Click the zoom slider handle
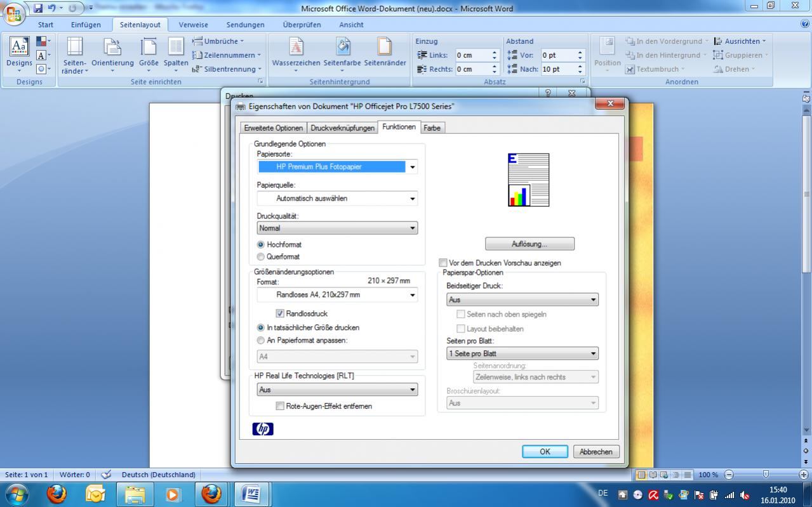Screen dimensions: 812x507 click(766, 475)
